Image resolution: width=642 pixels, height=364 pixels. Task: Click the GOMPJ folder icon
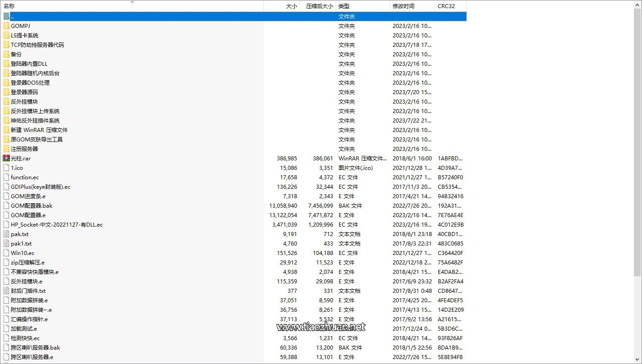click(6, 26)
